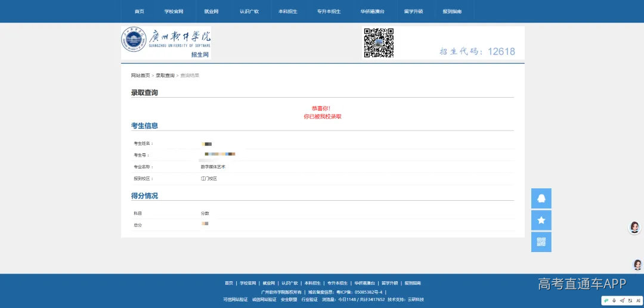
Task: Click the footer 留学升硕 link
Action: 390,283
